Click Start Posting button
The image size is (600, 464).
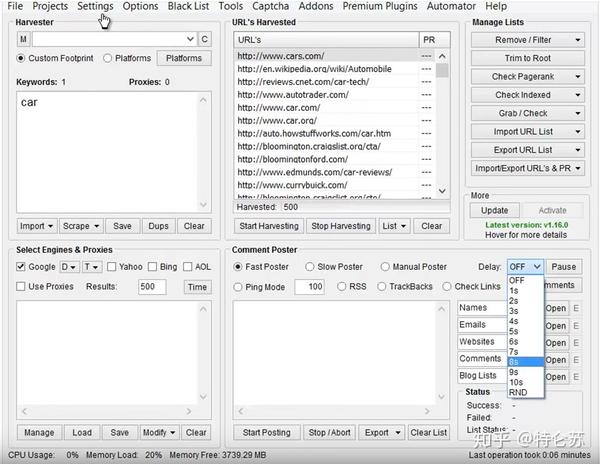266,433
